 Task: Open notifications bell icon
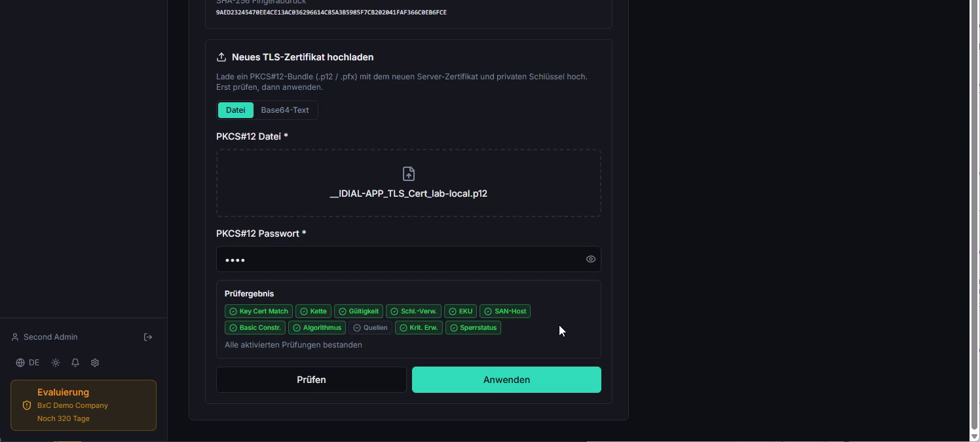[x=75, y=363]
